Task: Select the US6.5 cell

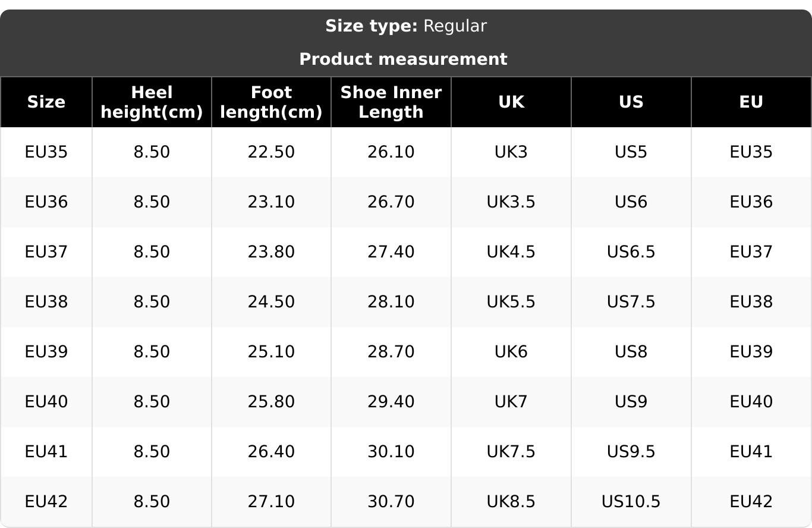Action: (631, 252)
